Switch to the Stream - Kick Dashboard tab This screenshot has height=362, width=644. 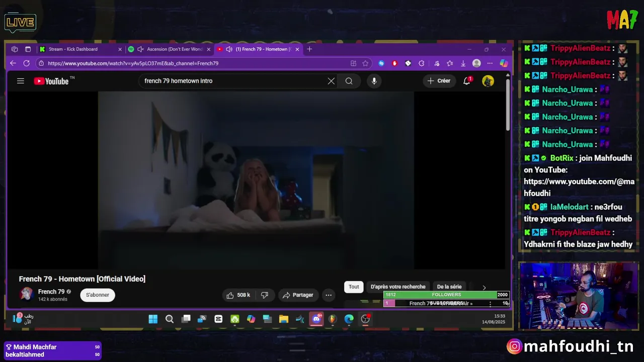click(x=80, y=49)
